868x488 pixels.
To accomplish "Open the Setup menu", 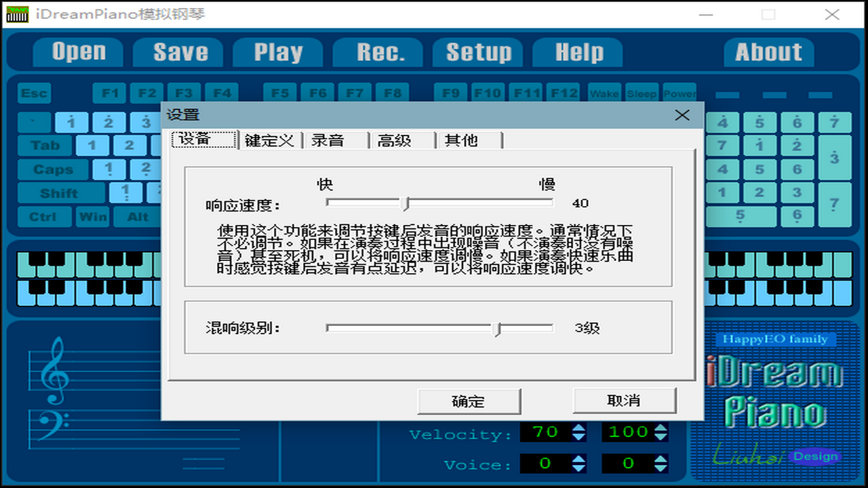I will [478, 52].
